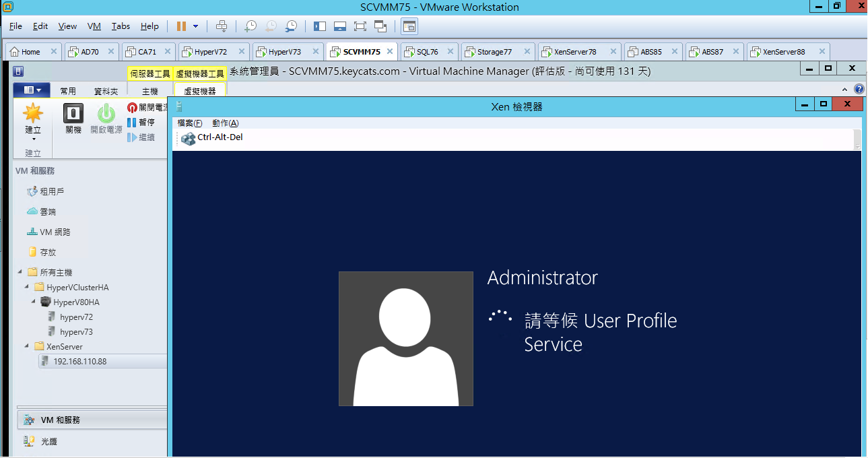Take a snapshot of this virtual machine
868x458 pixels.
[x=251, y=26]
